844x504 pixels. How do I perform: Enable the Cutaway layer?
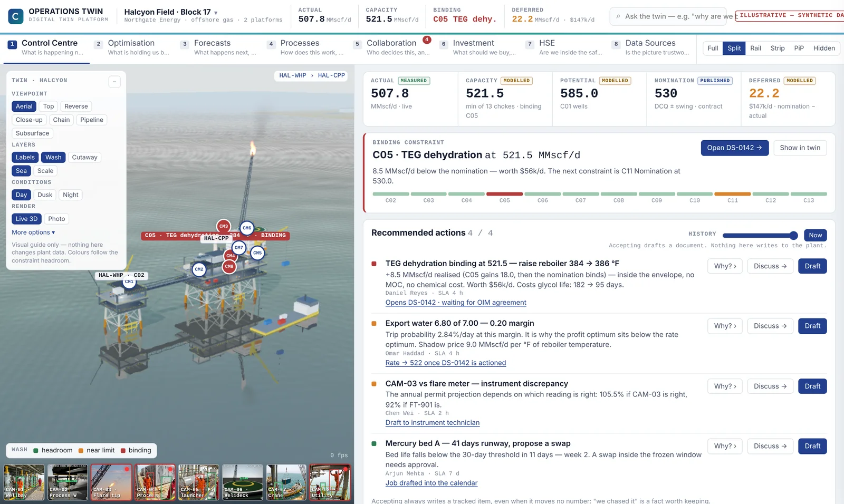tap(84, 157)
